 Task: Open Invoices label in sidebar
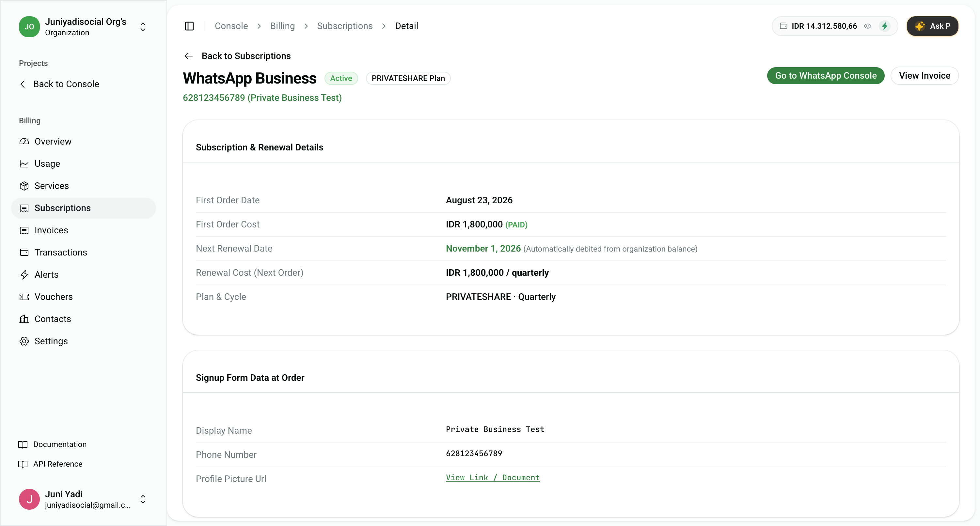51,230
